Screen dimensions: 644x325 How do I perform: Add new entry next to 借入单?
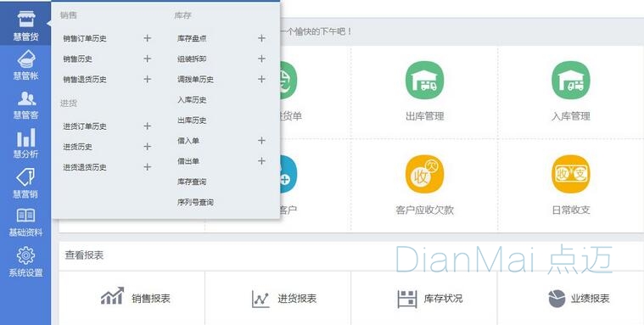coord(261,141)
